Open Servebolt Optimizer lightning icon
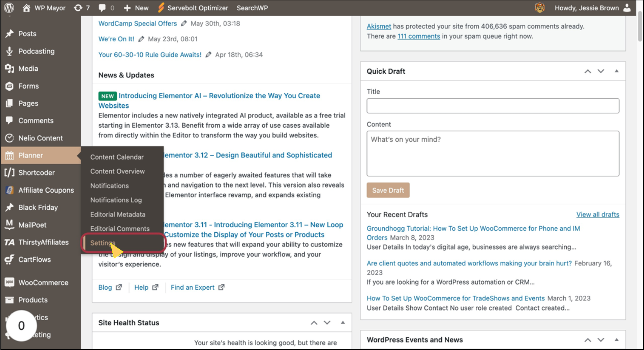This screenshot has width=644, height=350. [x=161, y=8]
